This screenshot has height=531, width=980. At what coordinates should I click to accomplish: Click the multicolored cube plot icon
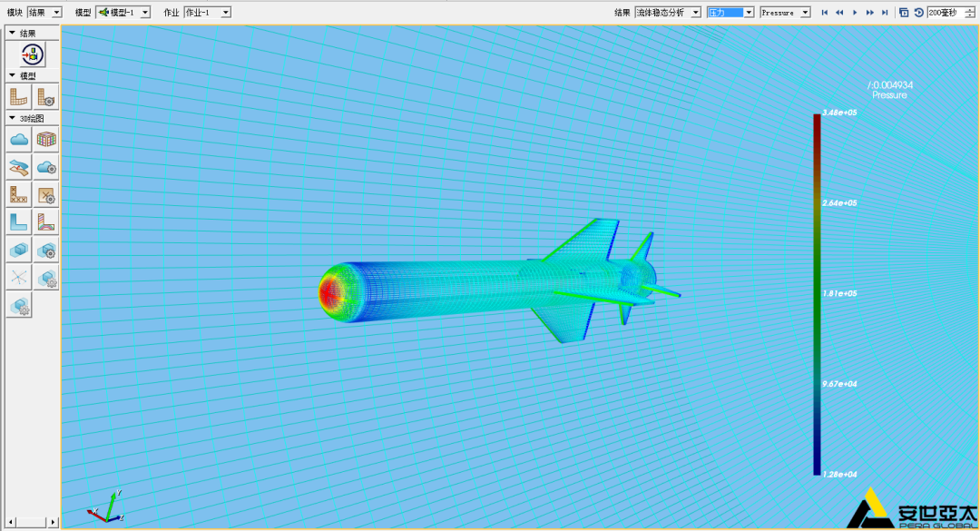pyautogui.click(x=46, y=140)
